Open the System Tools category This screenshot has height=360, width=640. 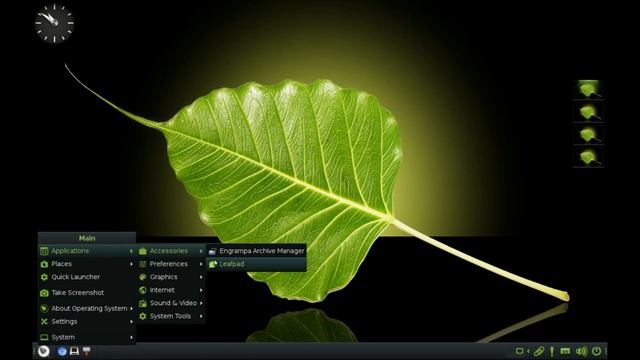coord(171,316)
